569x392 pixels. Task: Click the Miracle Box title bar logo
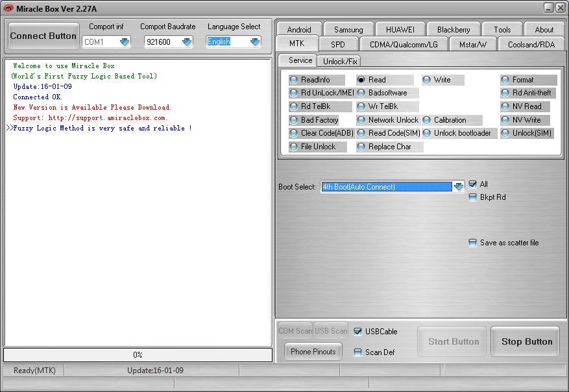click(8, 8)
